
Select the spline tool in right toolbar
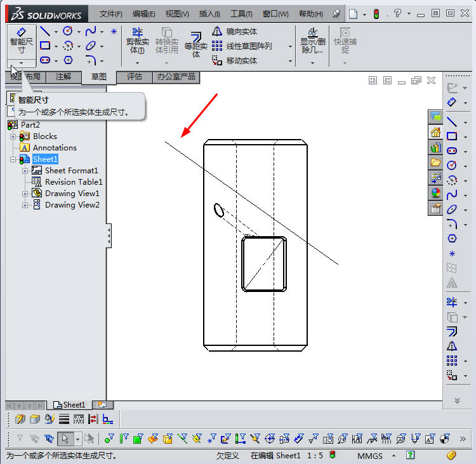pos(452,194)
